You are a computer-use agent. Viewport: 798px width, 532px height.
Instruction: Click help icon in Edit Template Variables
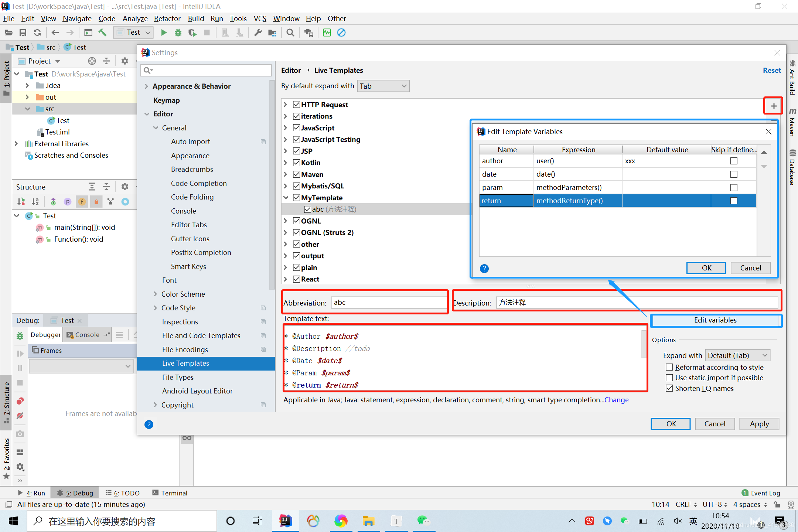click(x=484, y=269)
